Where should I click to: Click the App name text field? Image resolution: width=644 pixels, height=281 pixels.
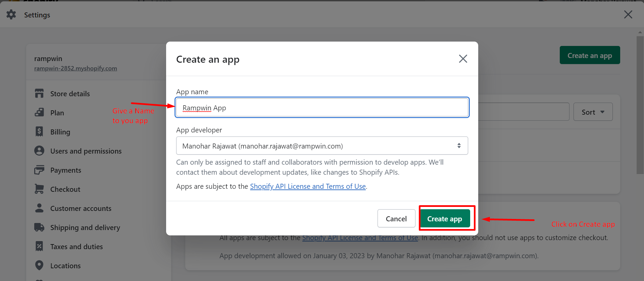pyautogui.click(x=322, y=108)
